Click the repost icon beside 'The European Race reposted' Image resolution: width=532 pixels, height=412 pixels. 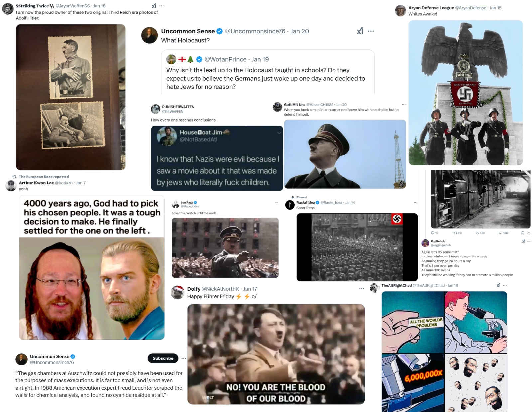[14, 177]
